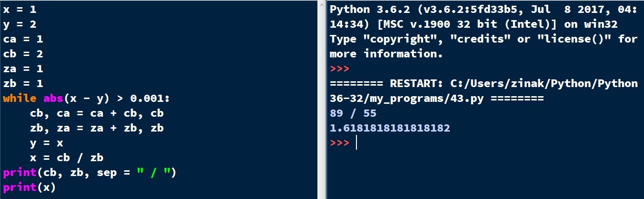Click the "89 / 55" output line
This screenshot has width=644, height=199.
click(353, 113)
